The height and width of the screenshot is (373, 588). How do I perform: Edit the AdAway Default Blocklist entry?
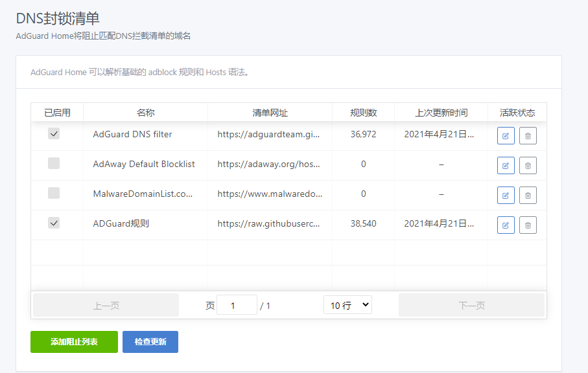[506, 166]
